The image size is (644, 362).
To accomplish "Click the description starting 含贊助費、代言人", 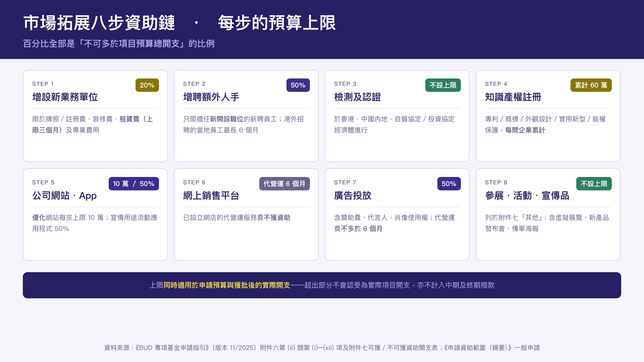I will 394,223.
